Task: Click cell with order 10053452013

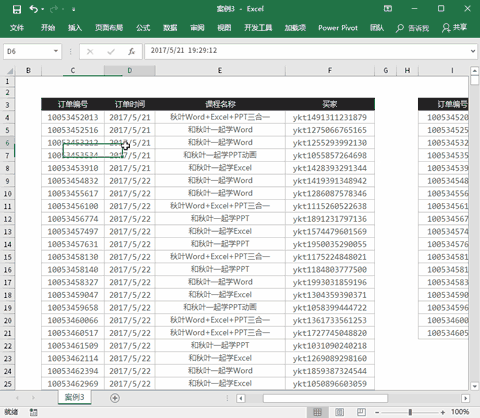Action: 73,117
